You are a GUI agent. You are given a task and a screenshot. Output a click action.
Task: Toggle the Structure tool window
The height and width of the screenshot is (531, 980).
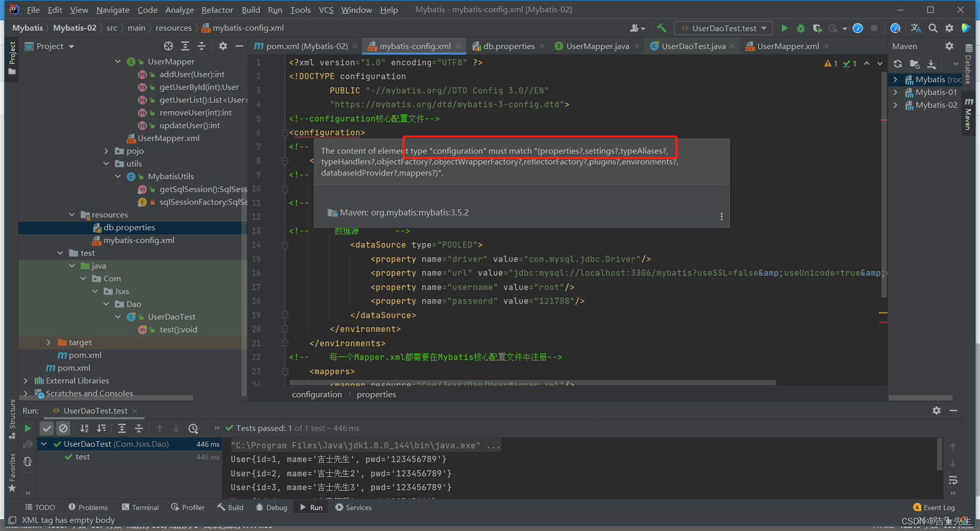12,419
